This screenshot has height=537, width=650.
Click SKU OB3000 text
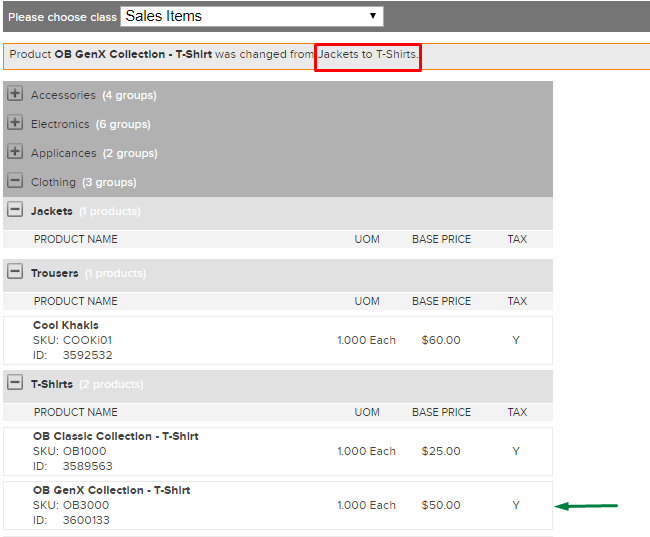click(71, 505)
